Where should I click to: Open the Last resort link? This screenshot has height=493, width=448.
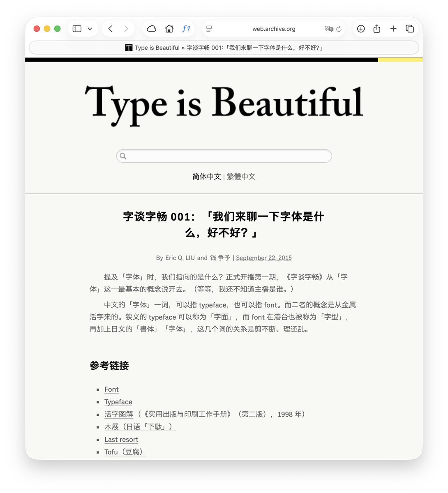121,440
